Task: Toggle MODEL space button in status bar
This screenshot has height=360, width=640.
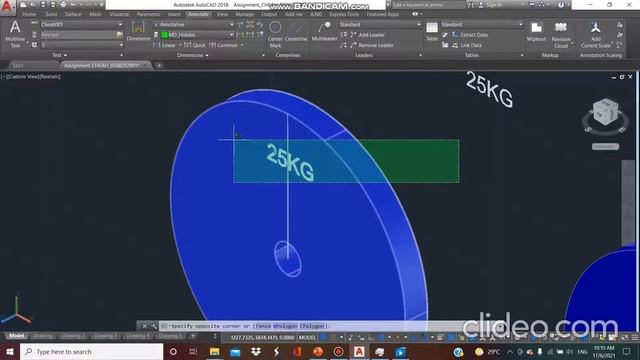Action: click(307, 338)
